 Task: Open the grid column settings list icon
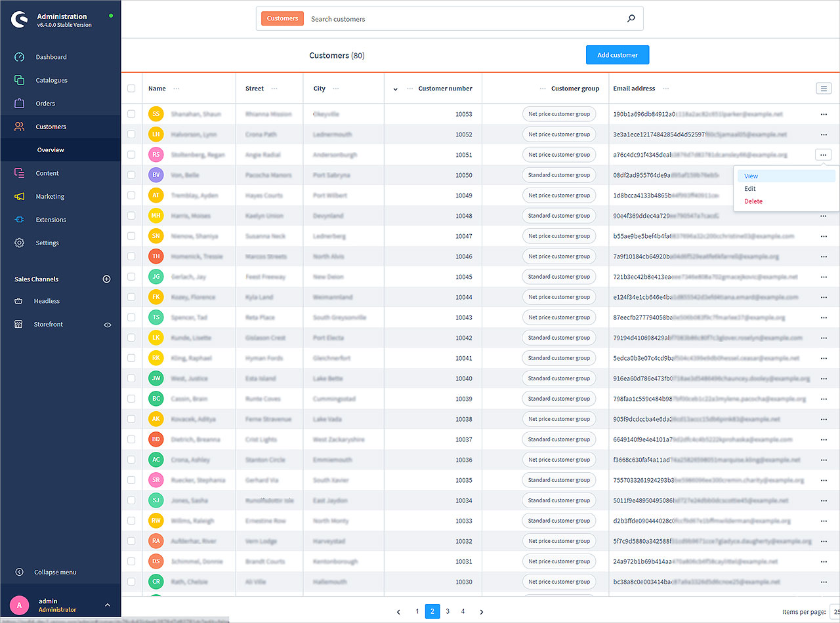[x=824, y=89]
